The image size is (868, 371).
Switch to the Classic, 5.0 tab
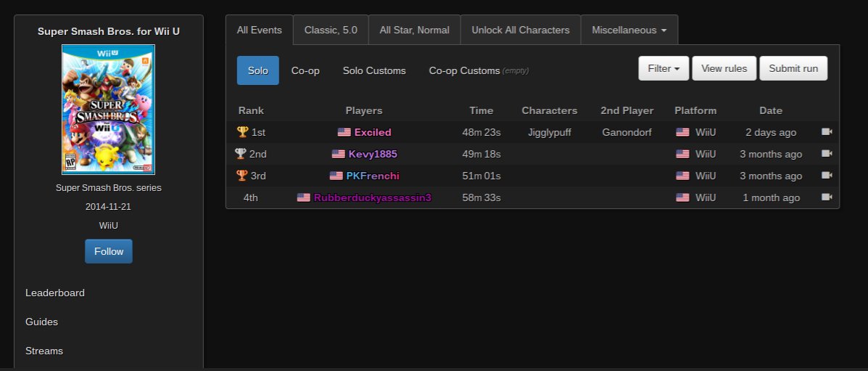pyautogui.click(x=331, y=30)
